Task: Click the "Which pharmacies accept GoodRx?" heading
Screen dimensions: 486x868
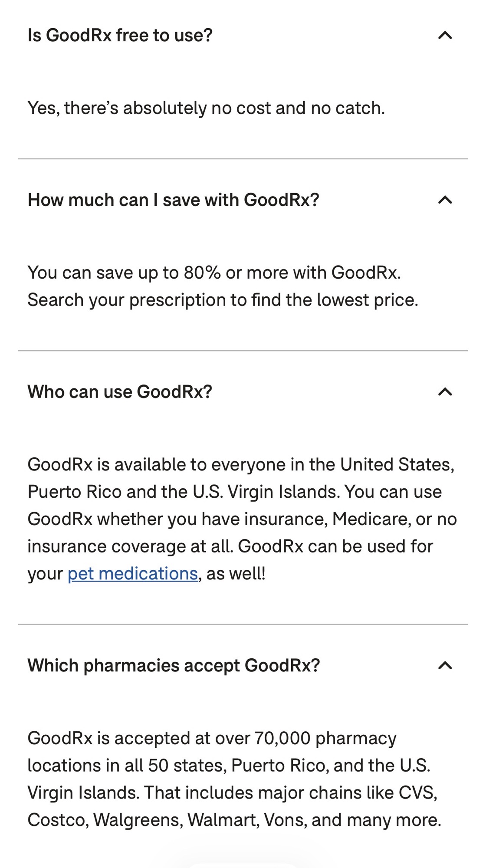Action: pyautogui.click(x=174, y=665)
